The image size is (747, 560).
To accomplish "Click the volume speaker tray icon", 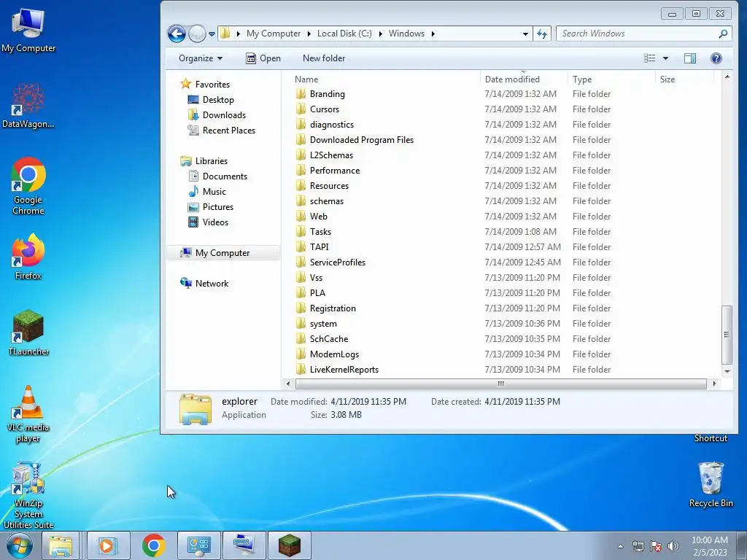I will (673, 546).
